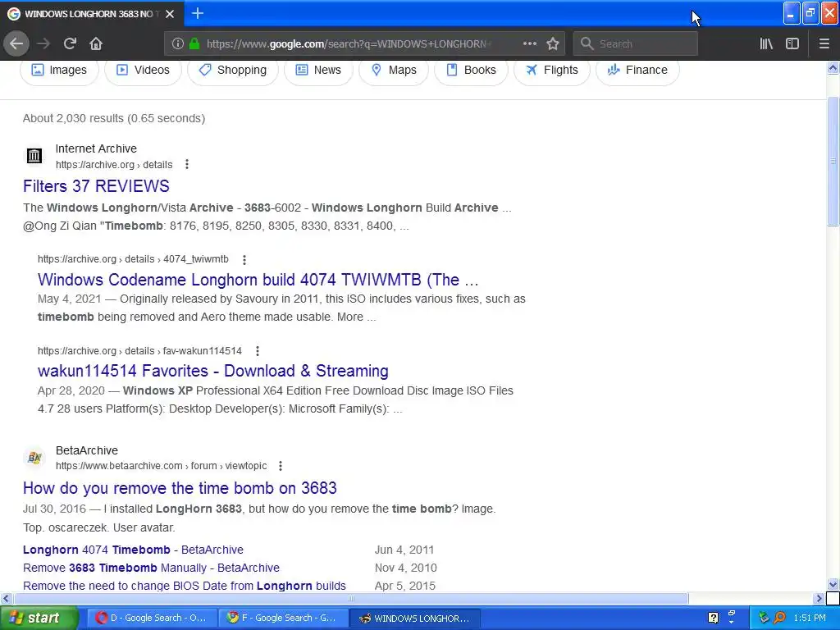
Task: Open options menu beside 4074_twiwmtb result
Action: coord(244,260)
